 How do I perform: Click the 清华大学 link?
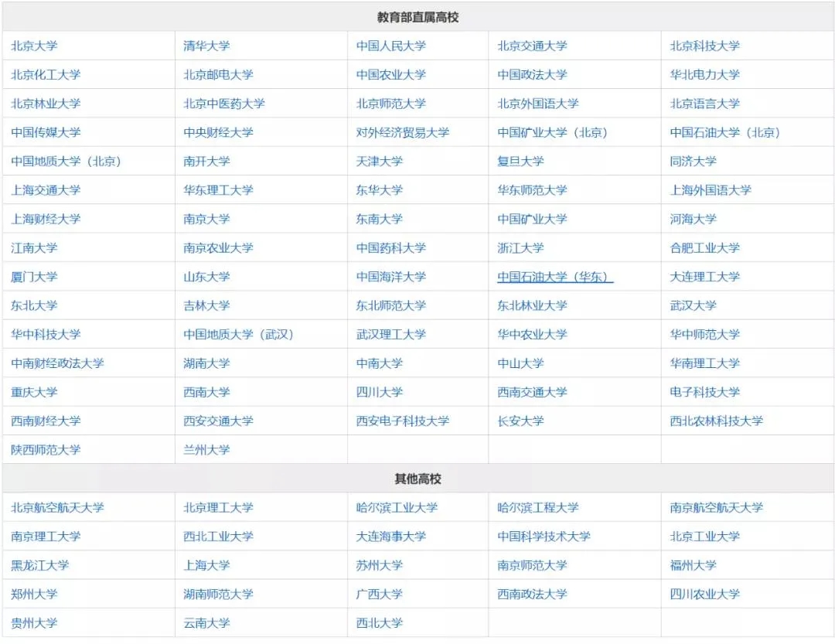point(206,46)
